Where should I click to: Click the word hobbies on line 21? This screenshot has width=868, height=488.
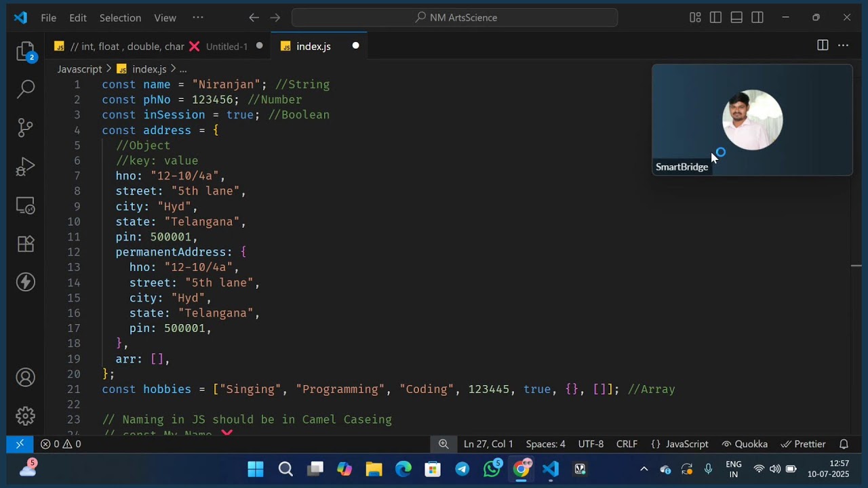coord(167,389)
